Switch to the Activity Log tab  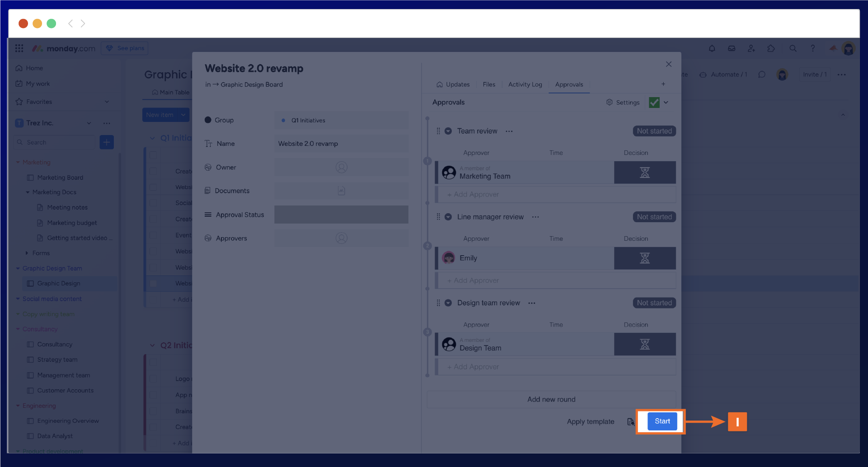pos(525,84)
